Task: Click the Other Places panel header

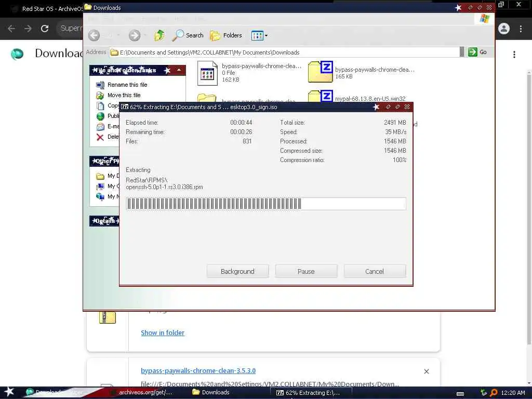Action: point(104,161)
